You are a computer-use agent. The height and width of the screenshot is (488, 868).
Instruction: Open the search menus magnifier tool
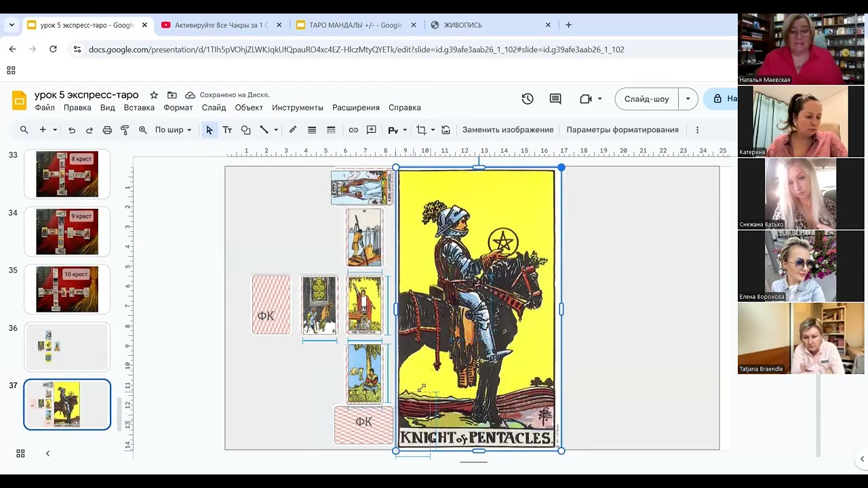pos(24,130)
